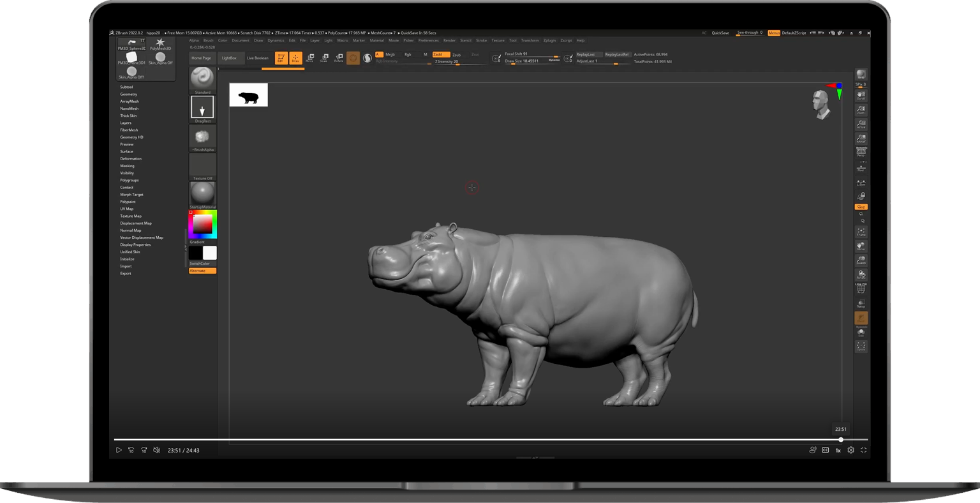Click the hippo silhouette thumbnail
The image size is (980, 503).
[x=248, y=95]
